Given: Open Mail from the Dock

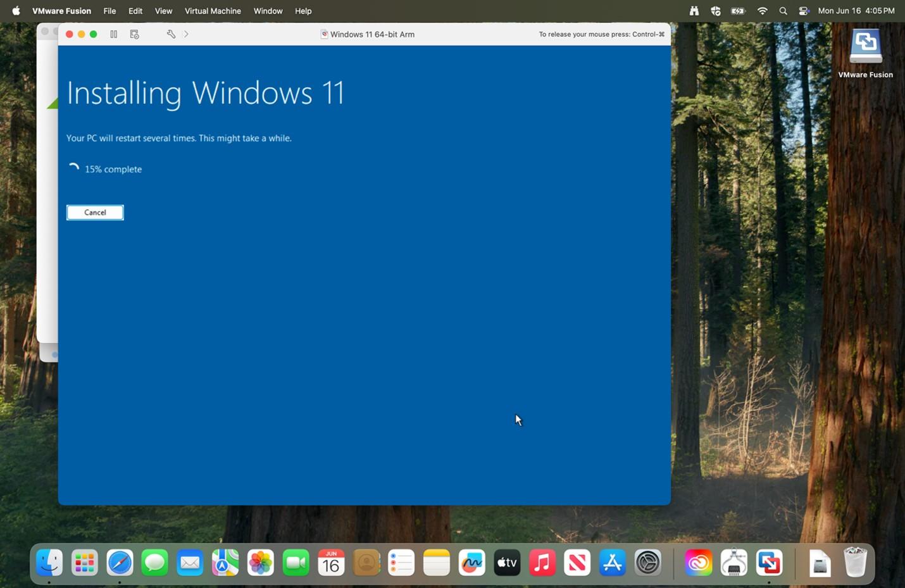Looking at the screenshot, I should pos(190,562).
